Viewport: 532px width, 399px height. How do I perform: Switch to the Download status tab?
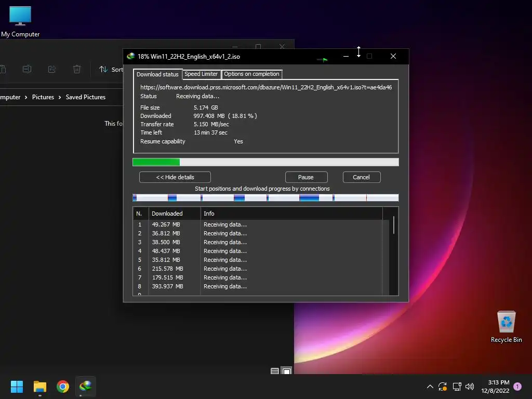click(157, 74)
